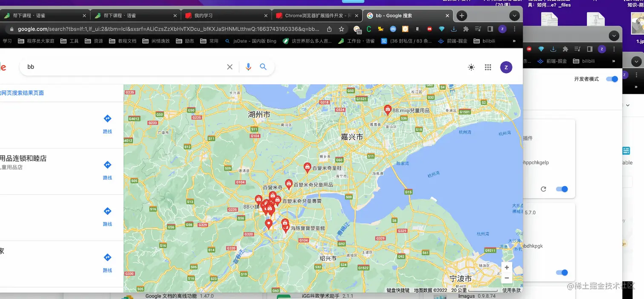The height and width of the screenshot is (299, 644).
Task: Open the 闲情逸致 bookmark folder
Action: 156,41
